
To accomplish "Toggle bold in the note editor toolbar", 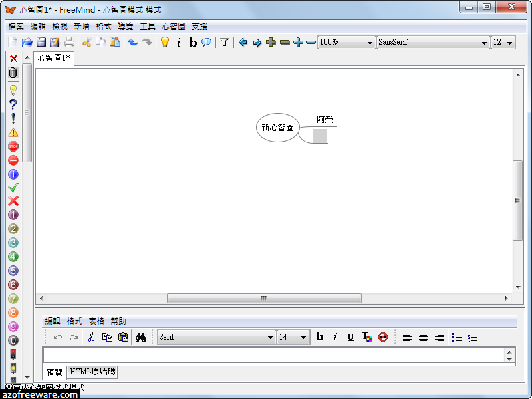I will [x=320, y=337].
